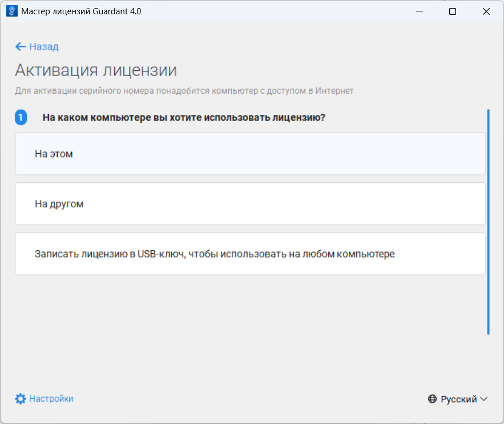Viewport: 504px width, 424px height.
Task: Close the Guardant license wizard window
Action: click(x=486, y=11)
